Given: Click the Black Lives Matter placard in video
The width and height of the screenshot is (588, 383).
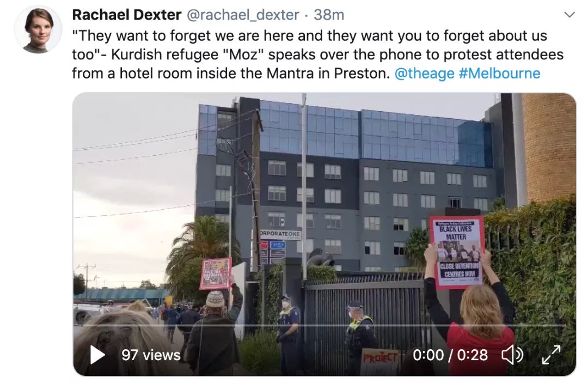Looking at the screenshot, I should (x=457, y=252).
